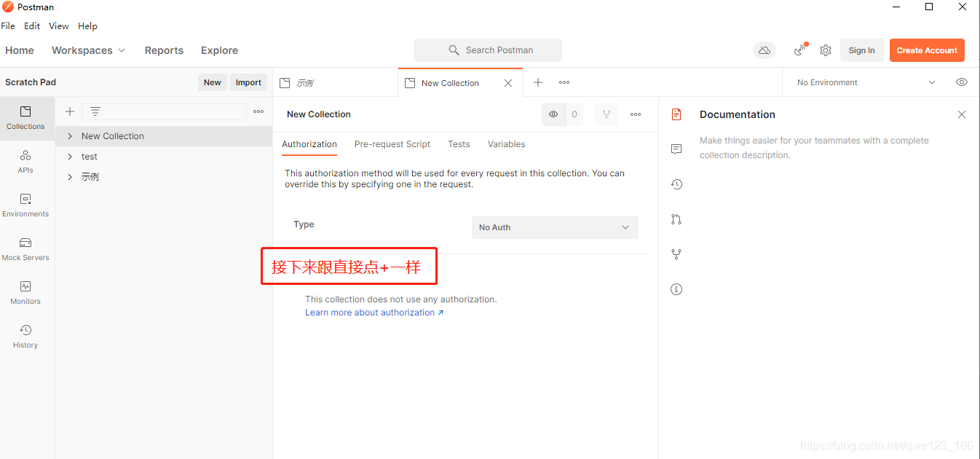Click the fork collection icon
The image size is (980, 459).
pos(606,114)
